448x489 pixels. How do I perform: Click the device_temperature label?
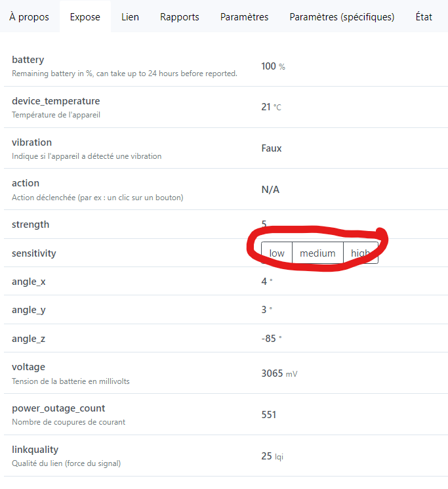pyautogui.click(x=56, y=101)
